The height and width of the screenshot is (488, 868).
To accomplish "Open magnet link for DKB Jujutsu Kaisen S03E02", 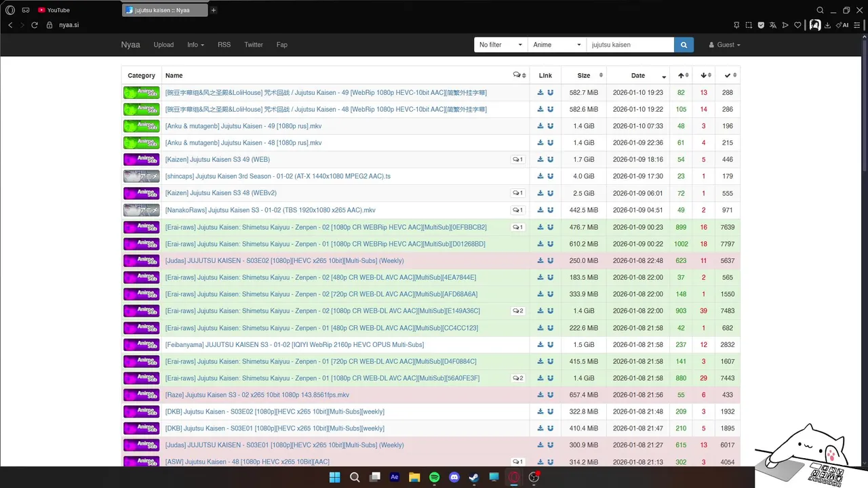I will [551, 411].
